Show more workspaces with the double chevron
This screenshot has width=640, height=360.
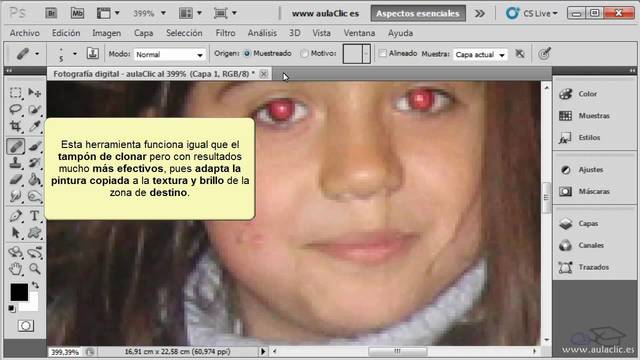tap(480, 13)
